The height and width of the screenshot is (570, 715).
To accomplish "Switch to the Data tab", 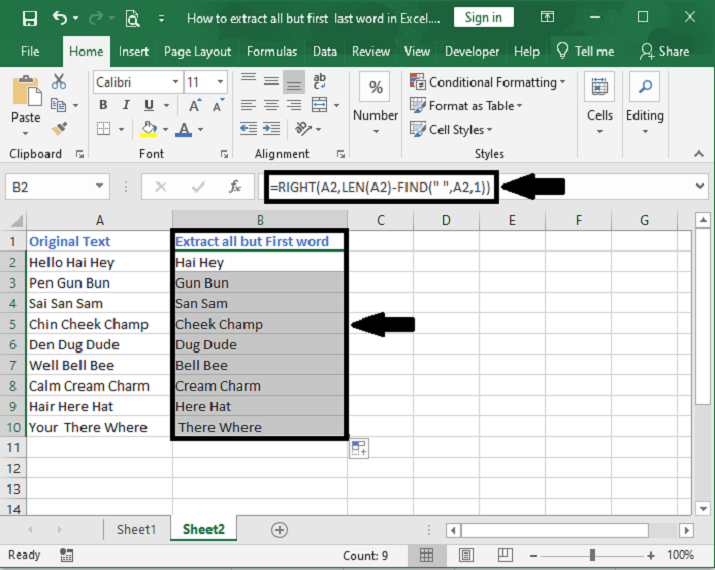I will 325,52.
